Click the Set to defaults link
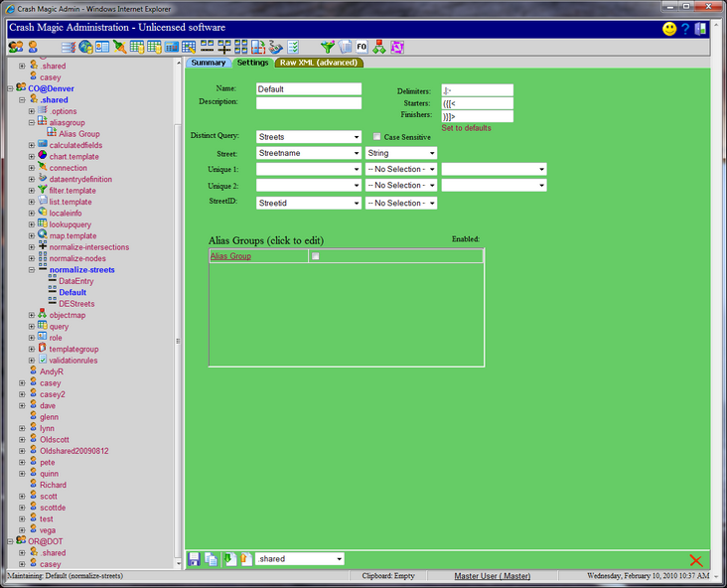727x588 pixels. click(x=466, y=128)
